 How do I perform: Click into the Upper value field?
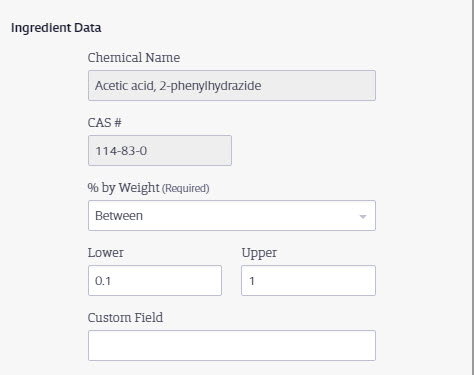click(308, 280)
